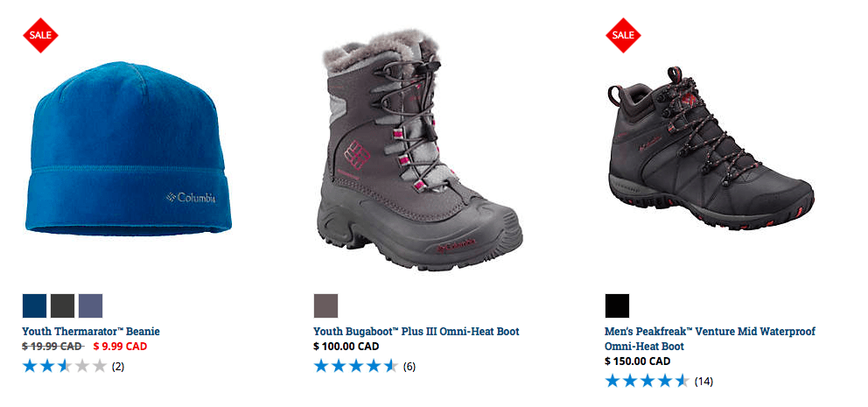Click the beanie star rating
The height and width of the screenshot is (407, 868).
[x=65, y=366]
